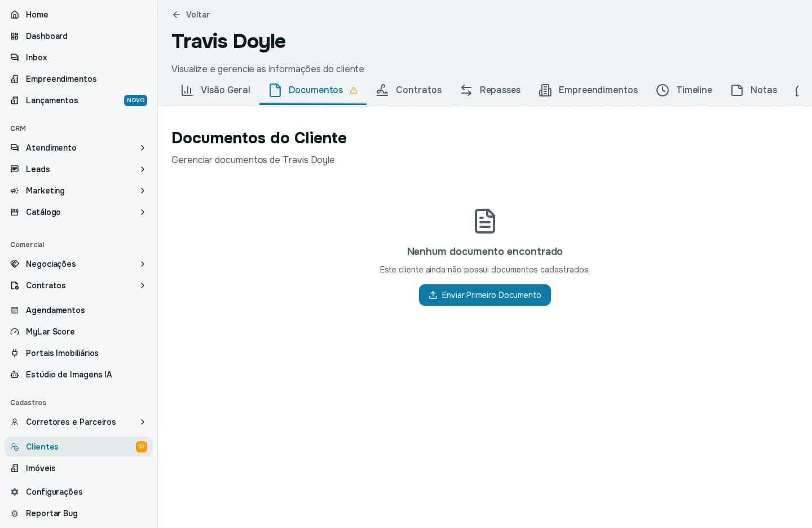Open Clientes in the sidebar
812x528 pixels.
pyautogui.click(x=78, y=447)
